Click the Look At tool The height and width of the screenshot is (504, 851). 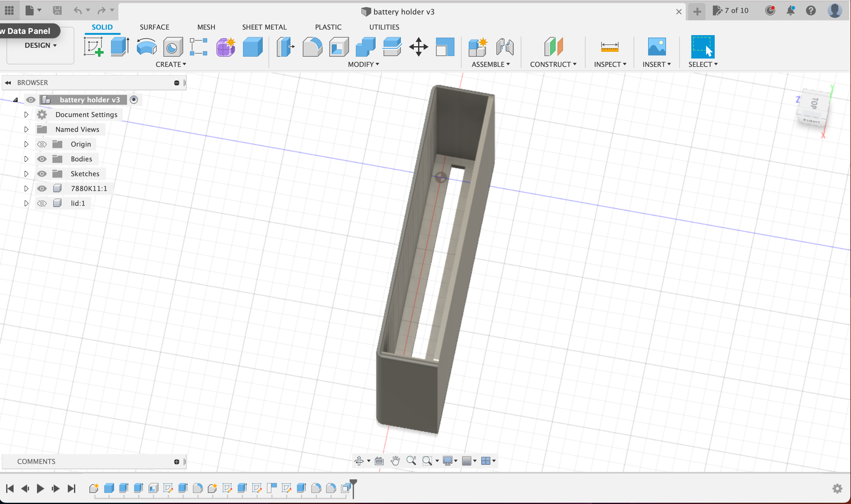[379, 461]
